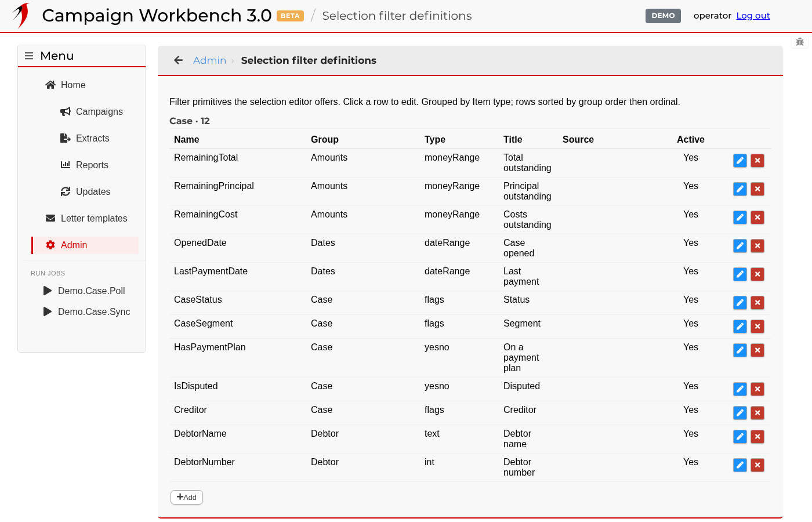Edit the OpenedDate filter definition
Viewport: 812px width, 522px height.
pos(740,246)
